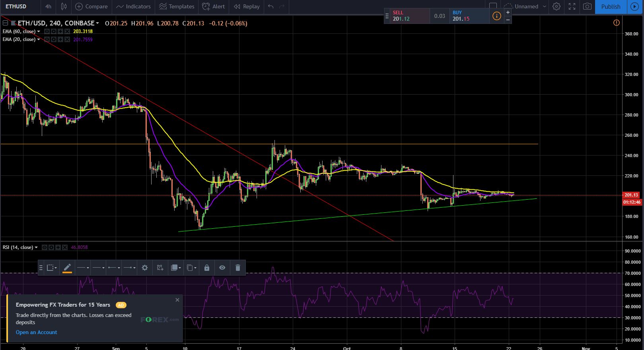The image size is (644, 350).
Task: Delete the selected drawing with trash icon
Action: (x=238, y=268)
